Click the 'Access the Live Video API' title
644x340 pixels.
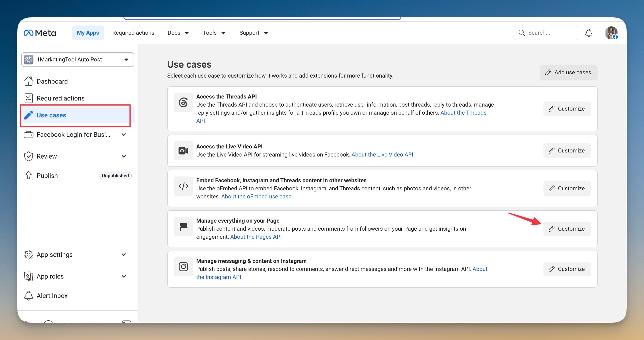pos(229,146)
